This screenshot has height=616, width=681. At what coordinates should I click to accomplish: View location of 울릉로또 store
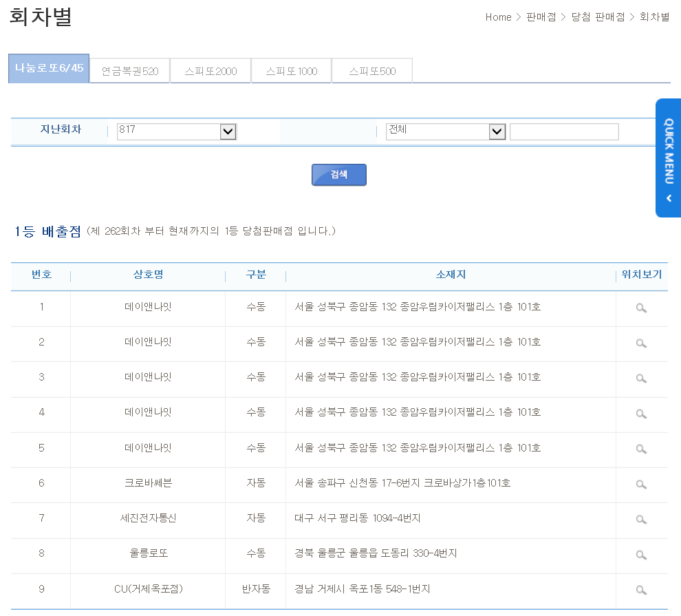tap(641, 555)
